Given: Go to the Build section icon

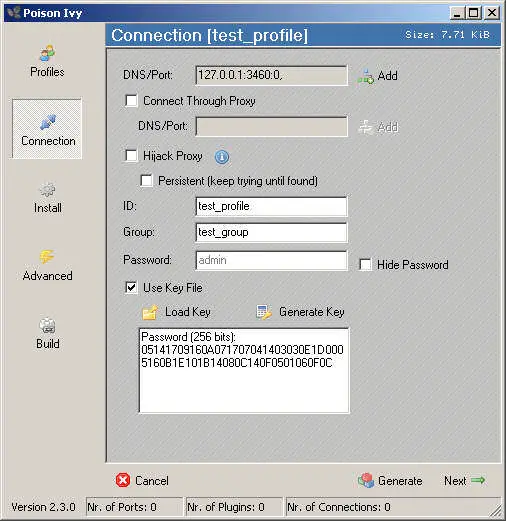Looking at the screenshot, I should tap(48, 325).
